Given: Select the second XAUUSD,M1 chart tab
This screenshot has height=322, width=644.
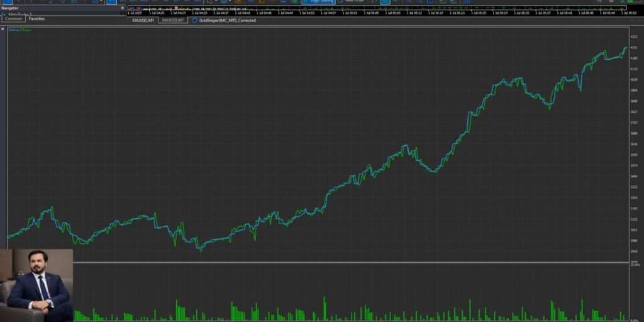Looking at the screenshot, I should pyautogui.click(x=173, y=21).
